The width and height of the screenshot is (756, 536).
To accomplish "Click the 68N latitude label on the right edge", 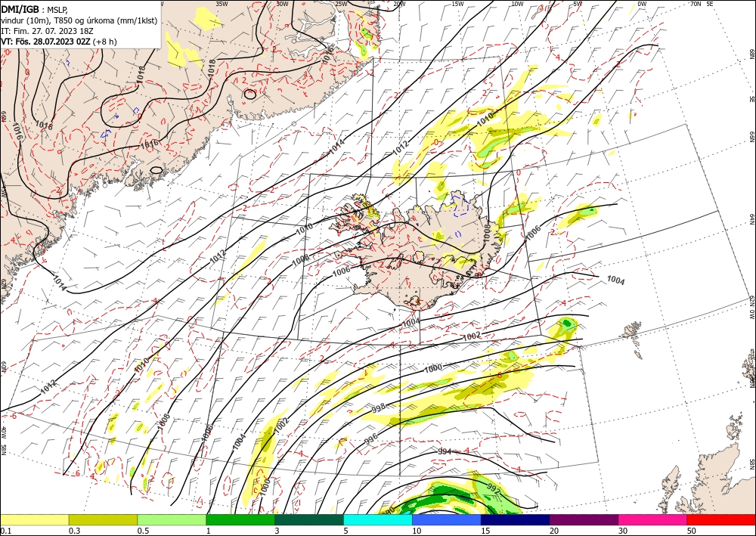I will tap(752, 54).
